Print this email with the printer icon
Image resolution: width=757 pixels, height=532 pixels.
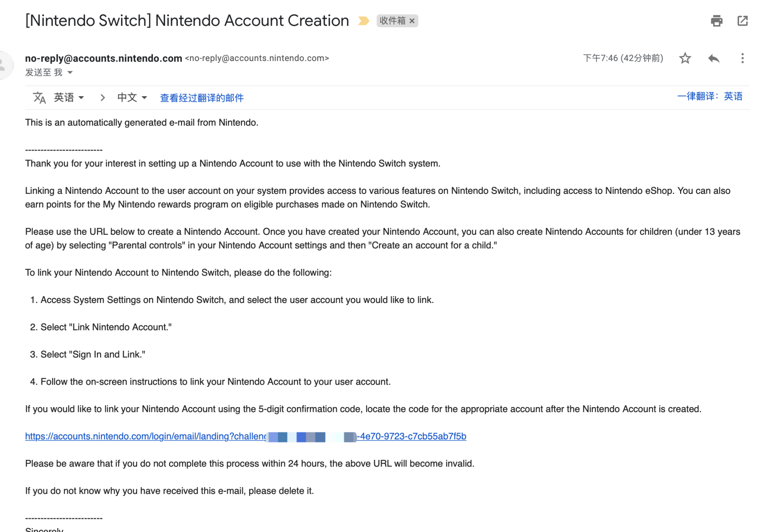[x=716, y=21]
